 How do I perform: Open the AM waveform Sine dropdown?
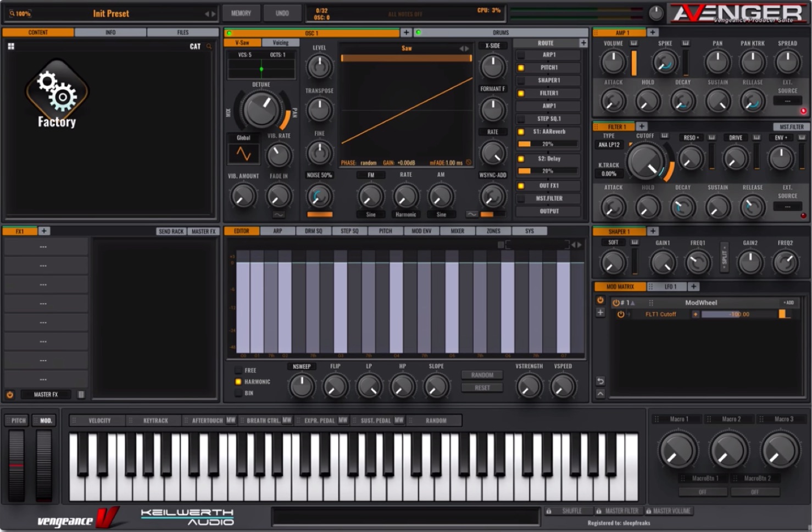click(441, 215)
